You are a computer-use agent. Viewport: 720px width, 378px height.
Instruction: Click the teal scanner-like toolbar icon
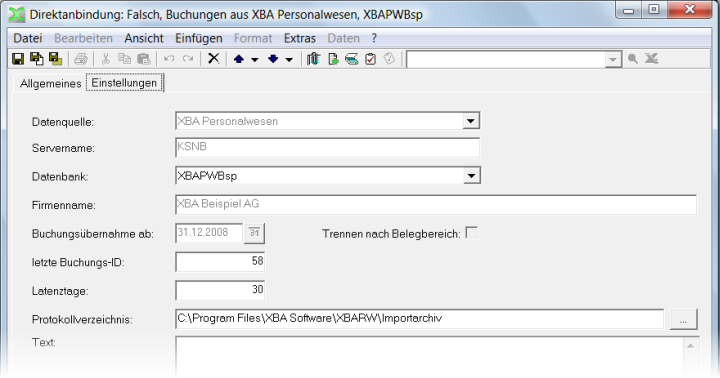click(352, 59)
